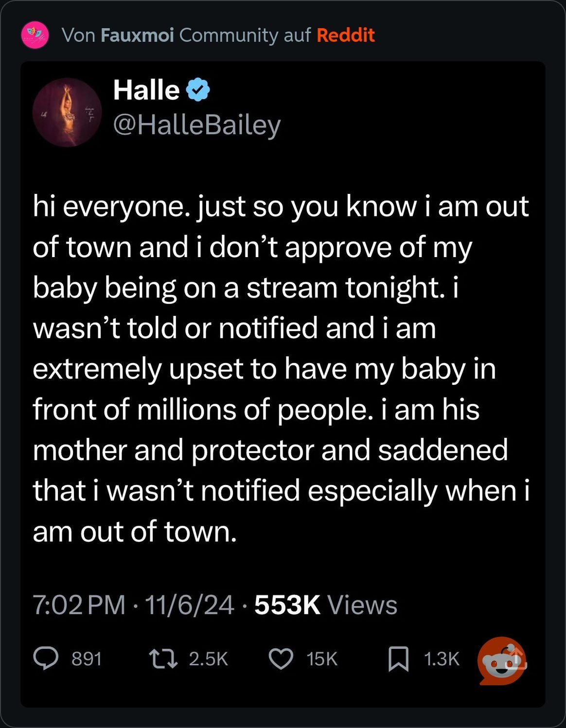Click the 891 replies count
The image size is (566, 728).
(87, 659)
